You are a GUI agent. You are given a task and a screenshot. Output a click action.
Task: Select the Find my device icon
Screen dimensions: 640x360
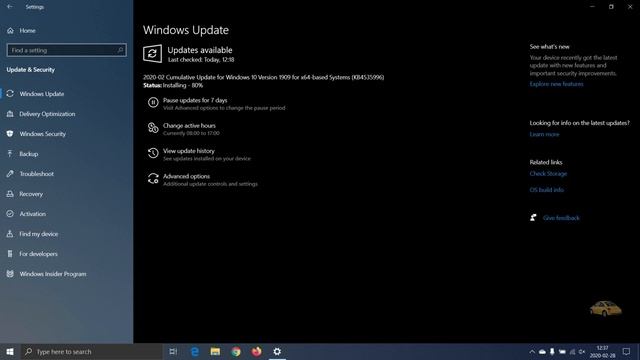tap(10, 234)
